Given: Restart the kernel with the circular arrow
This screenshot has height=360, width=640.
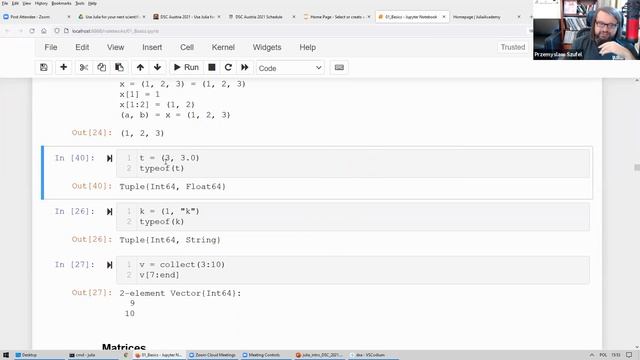Looking at the screenshot, I should pos(228,67).
